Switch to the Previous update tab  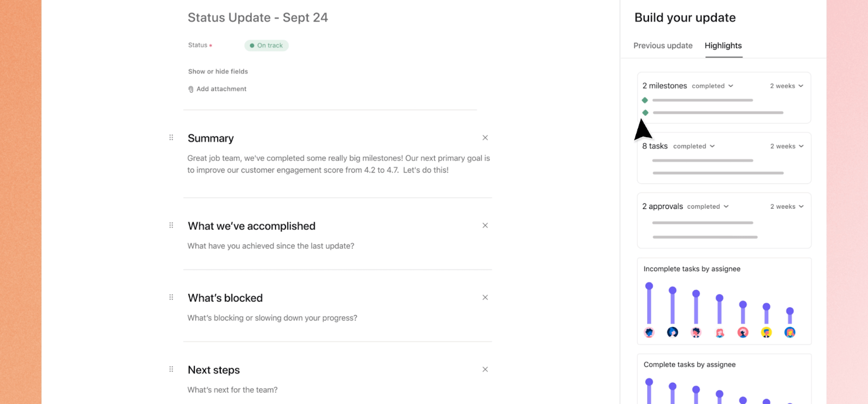tap(662, 46)
